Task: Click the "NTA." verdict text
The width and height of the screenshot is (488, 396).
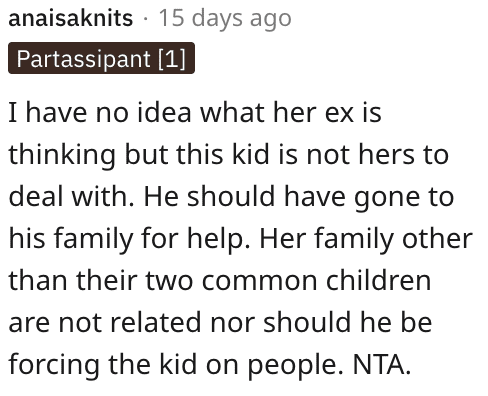Action: point(382,364)
